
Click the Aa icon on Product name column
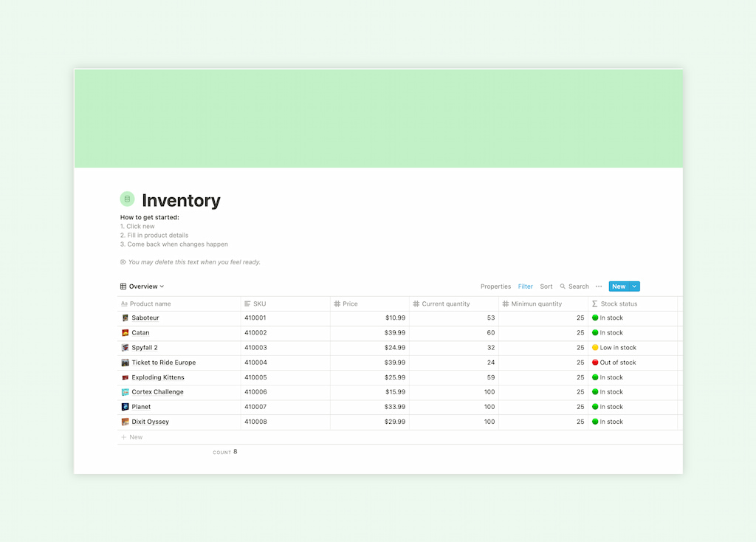click(x=123, y=303)
